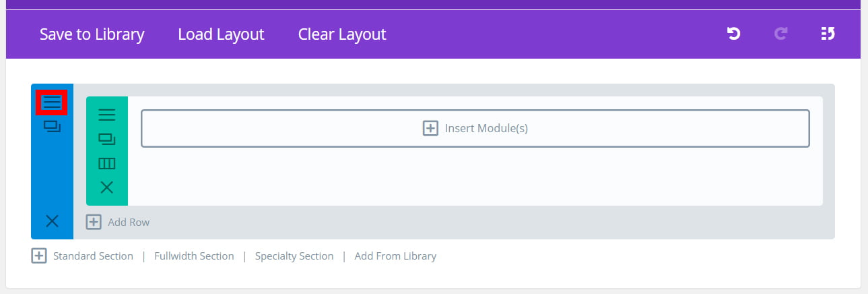Delete the row with the green bar X
This screenshot has width=868, height=294.
[x=107, y=187]
